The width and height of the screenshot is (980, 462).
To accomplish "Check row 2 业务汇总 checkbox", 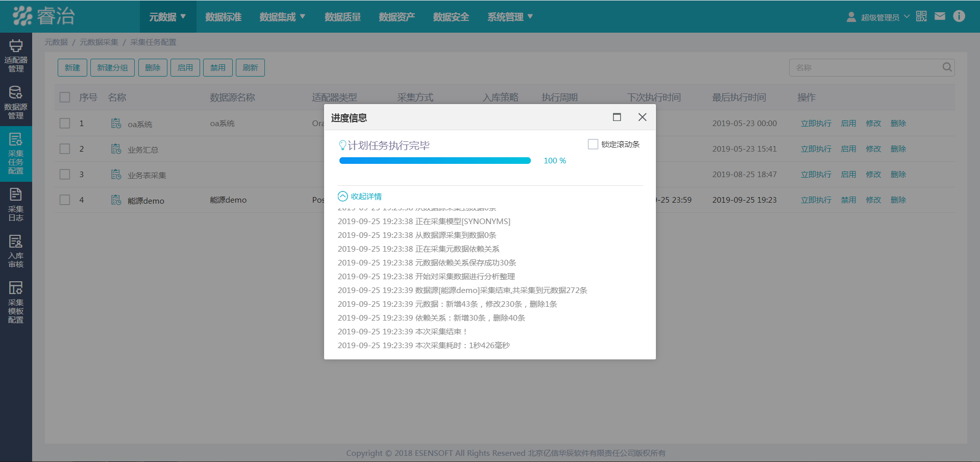I will [65, 149].
